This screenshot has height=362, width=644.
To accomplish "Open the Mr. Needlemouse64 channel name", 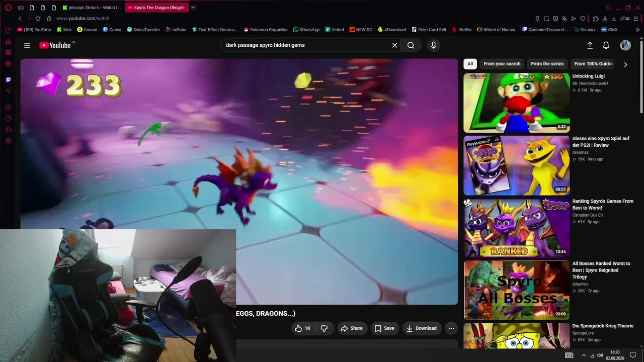I will click(x=590, y=83).
